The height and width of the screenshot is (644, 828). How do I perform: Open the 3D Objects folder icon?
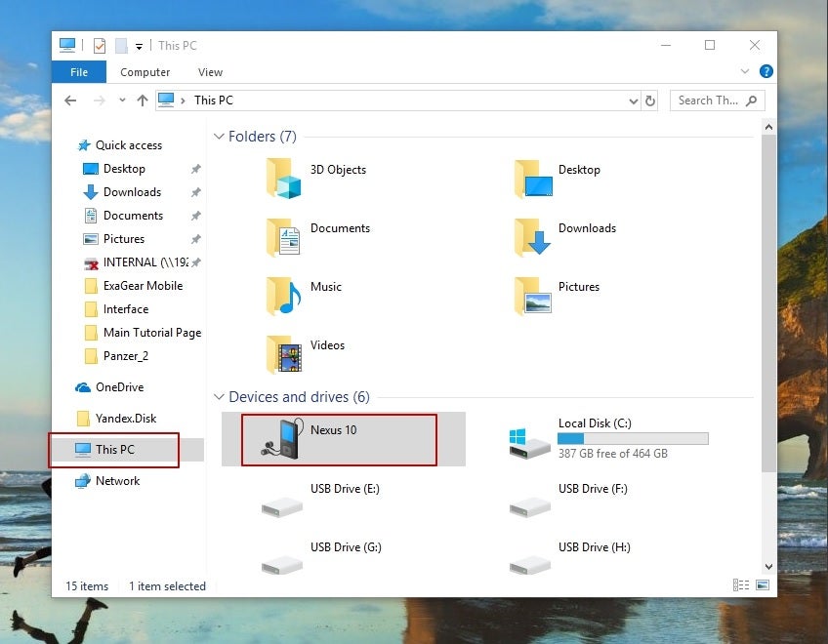(283, 180)
